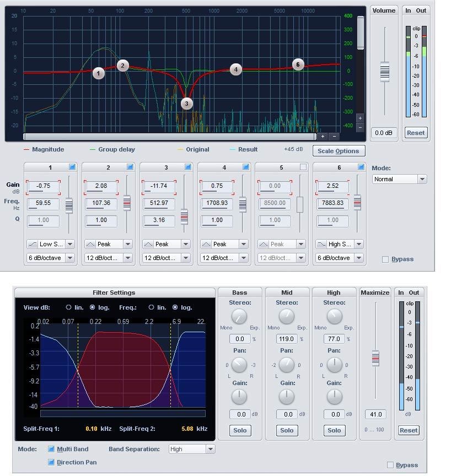
Task: Select the linear View dB radio button
Action: pos(69,307)
